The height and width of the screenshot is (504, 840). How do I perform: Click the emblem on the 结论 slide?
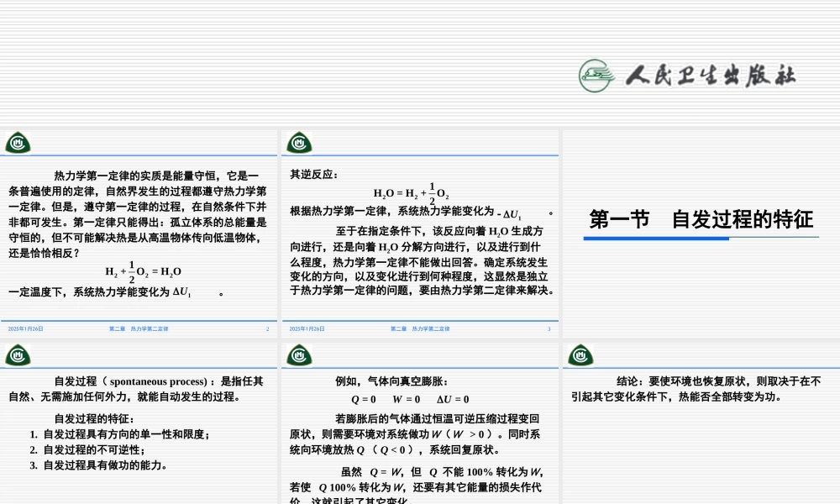579,355
